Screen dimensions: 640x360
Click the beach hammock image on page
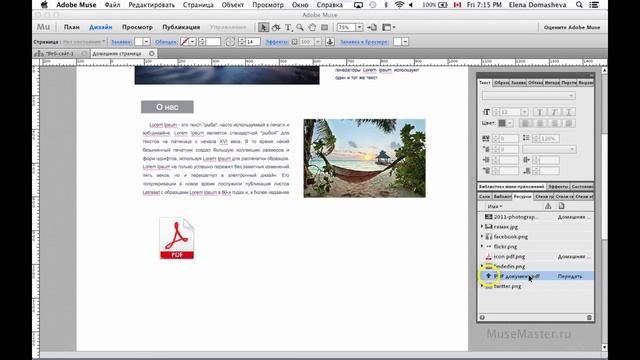[364, 158]
